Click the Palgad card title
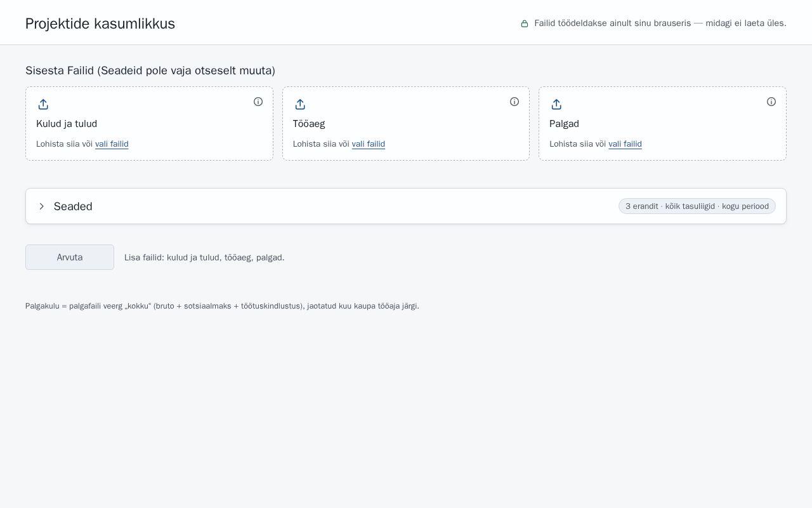 (564, 124)
